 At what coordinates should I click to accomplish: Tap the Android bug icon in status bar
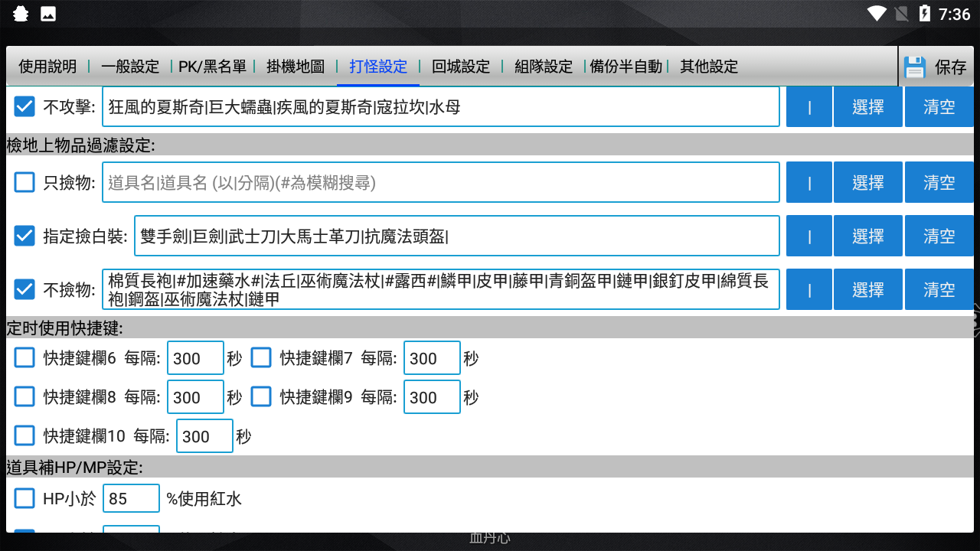click(x=21, y=14)
